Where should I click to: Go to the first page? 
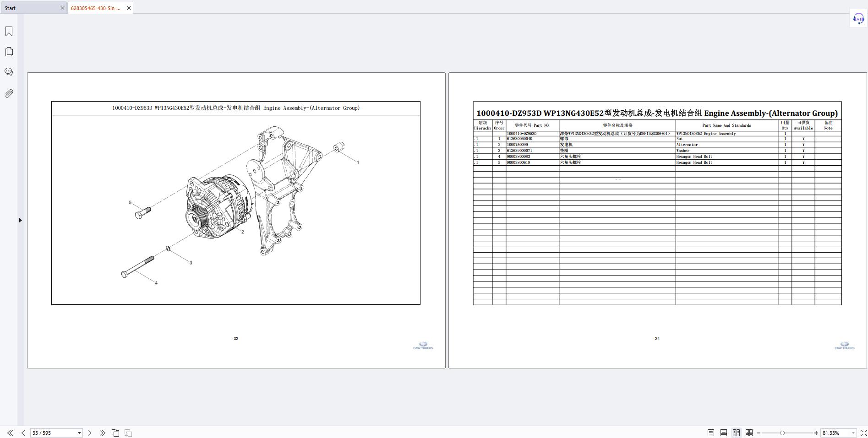point(10,433)
